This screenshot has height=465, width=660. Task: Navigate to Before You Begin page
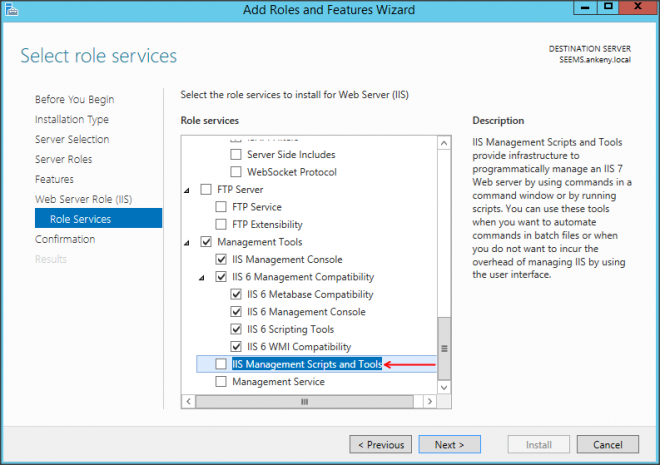pos(74,99)
